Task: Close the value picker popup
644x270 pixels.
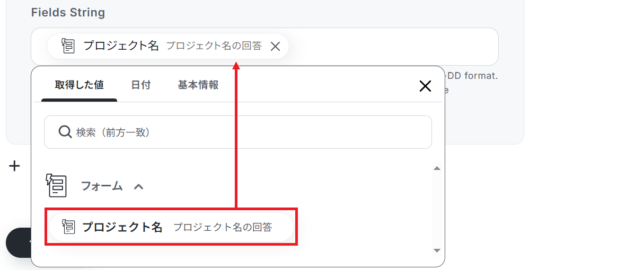Action: (425, 86)
